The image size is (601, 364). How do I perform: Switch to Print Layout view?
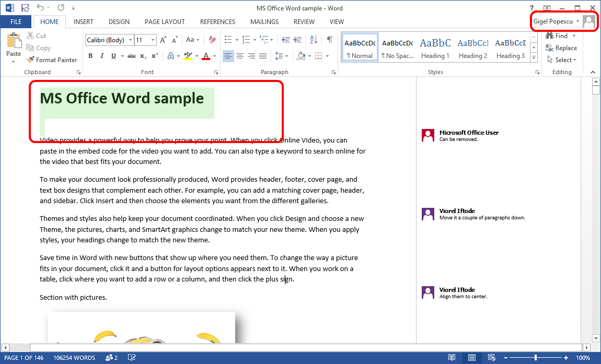click(472, 358)
